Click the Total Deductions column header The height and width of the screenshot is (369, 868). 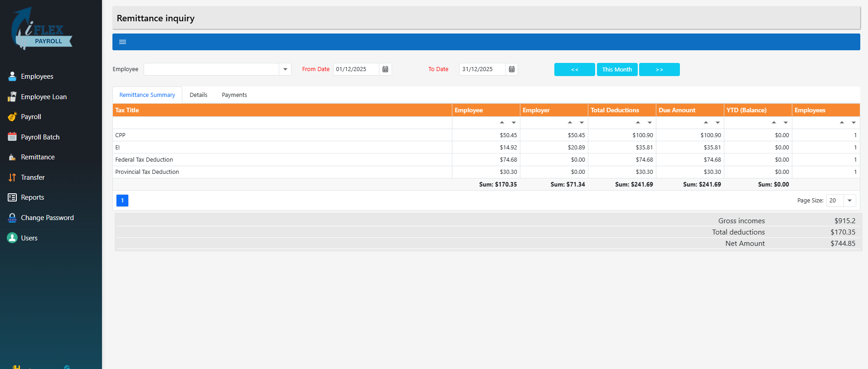(x=622, y=110)
